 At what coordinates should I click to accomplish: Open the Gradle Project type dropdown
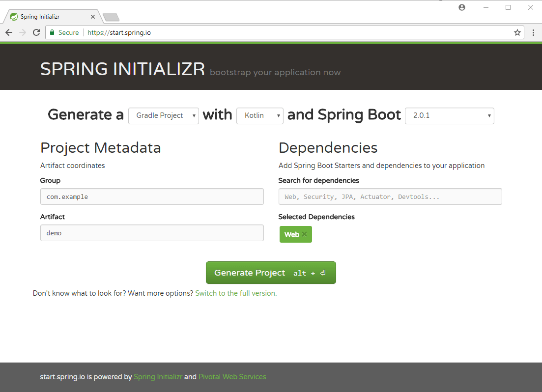pyautogui.click(x=163, y=116)
